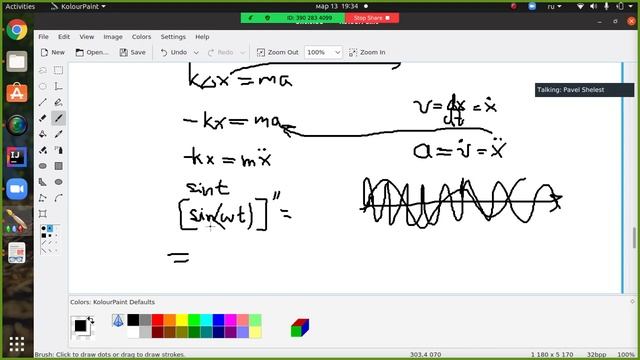Open the clock and calendar in top bar
Screen dimensions: 640x360
tap(337, 6)
